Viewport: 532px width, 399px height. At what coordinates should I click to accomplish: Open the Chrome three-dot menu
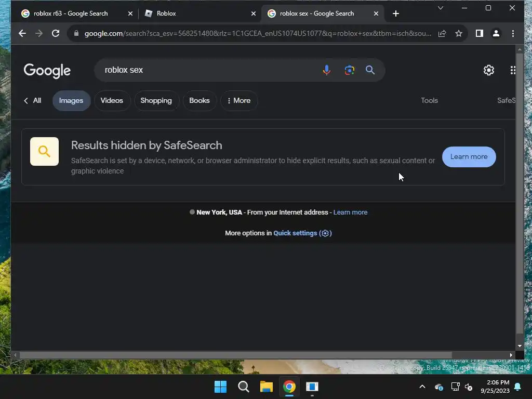pos(513,33)
